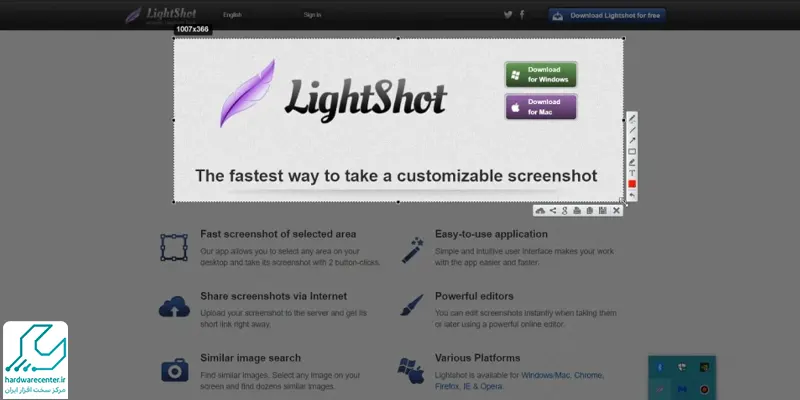Select the Text tool
This screenshot has width=800, height=400.
[x=632, y=173]
